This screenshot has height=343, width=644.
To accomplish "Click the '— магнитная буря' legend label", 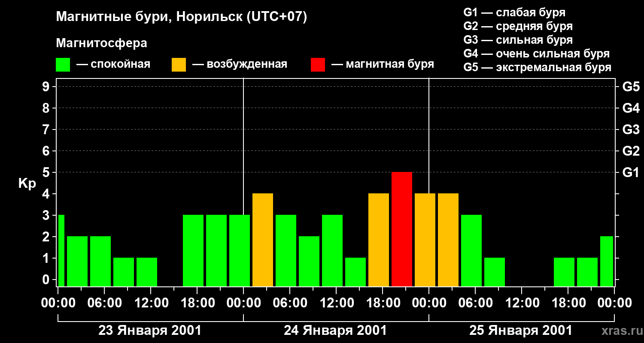I will tap(383, 64).
